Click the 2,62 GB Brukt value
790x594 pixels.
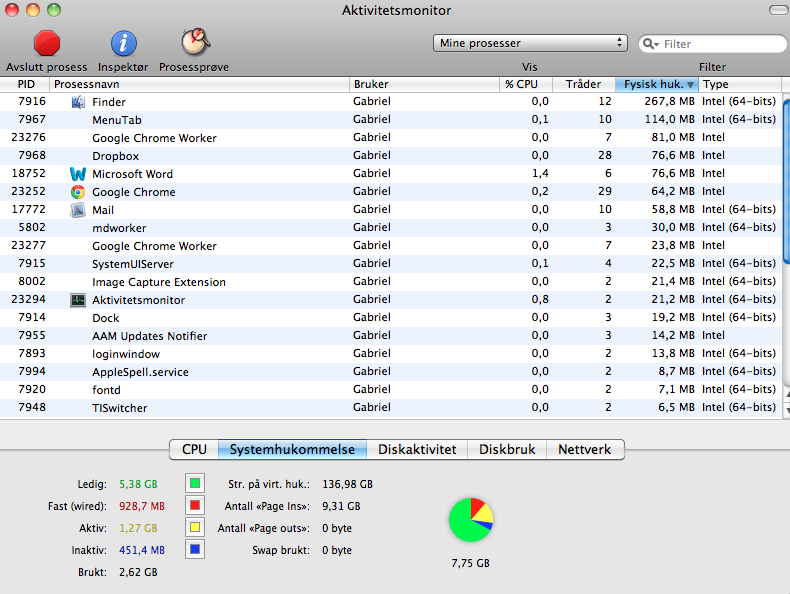(138, 572)
